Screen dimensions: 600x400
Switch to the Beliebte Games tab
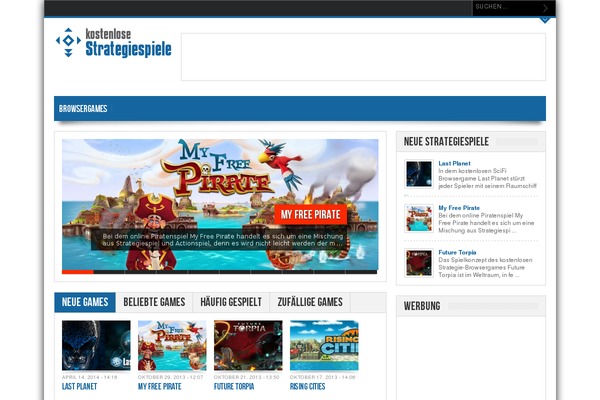[154, 302]
